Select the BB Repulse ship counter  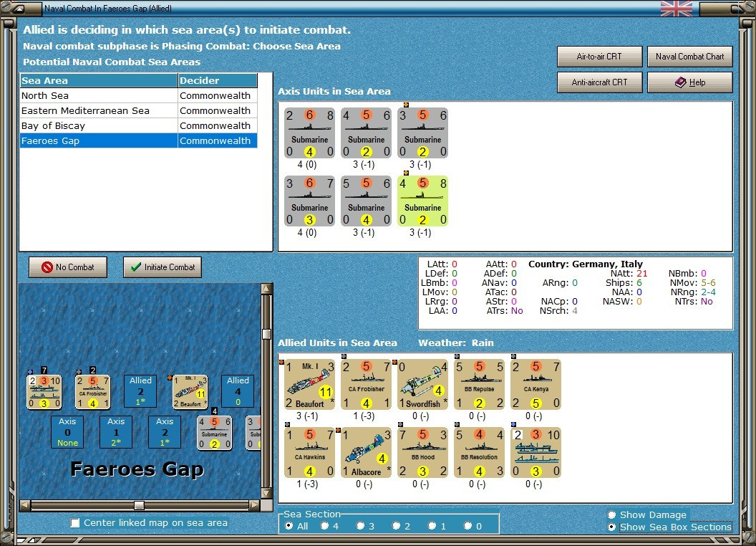[x=479, y=384]
